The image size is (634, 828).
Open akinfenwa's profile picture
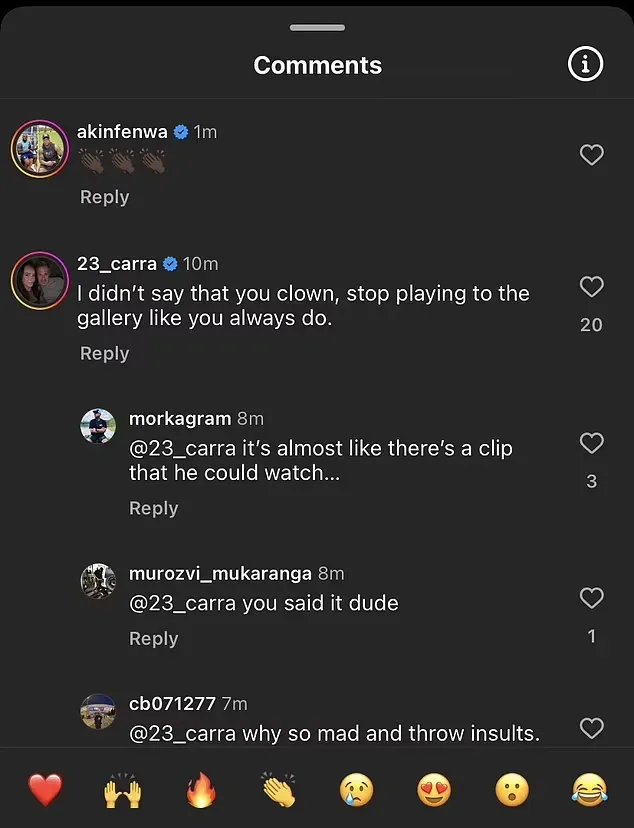[39, 149]
